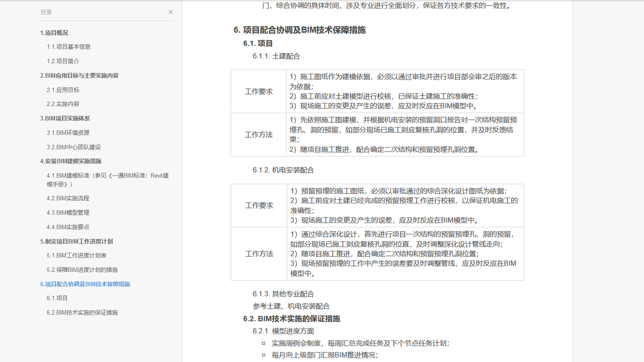This screenshot has height=362, width=644.
Task: Open 5.制定项目BIM工作进度计划 in outline
Action: (76, 242)
